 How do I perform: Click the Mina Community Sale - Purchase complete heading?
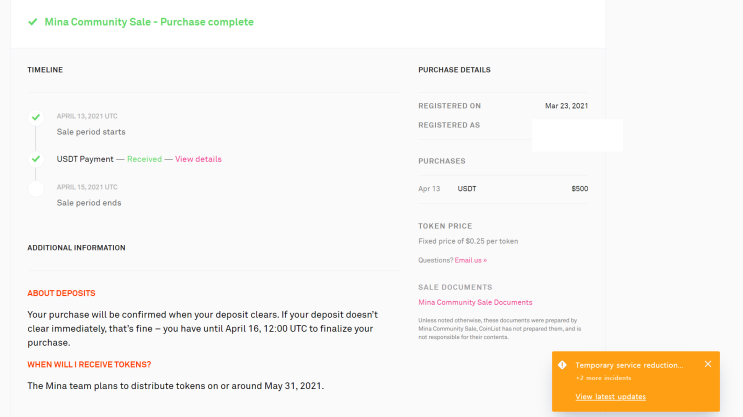tap(149, 22)
